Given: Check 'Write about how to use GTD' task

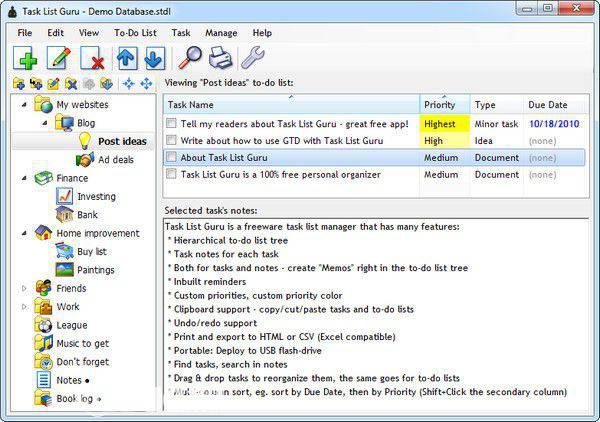Looking at the screenshot, I should pyautogui.click(x=171, y=140).
